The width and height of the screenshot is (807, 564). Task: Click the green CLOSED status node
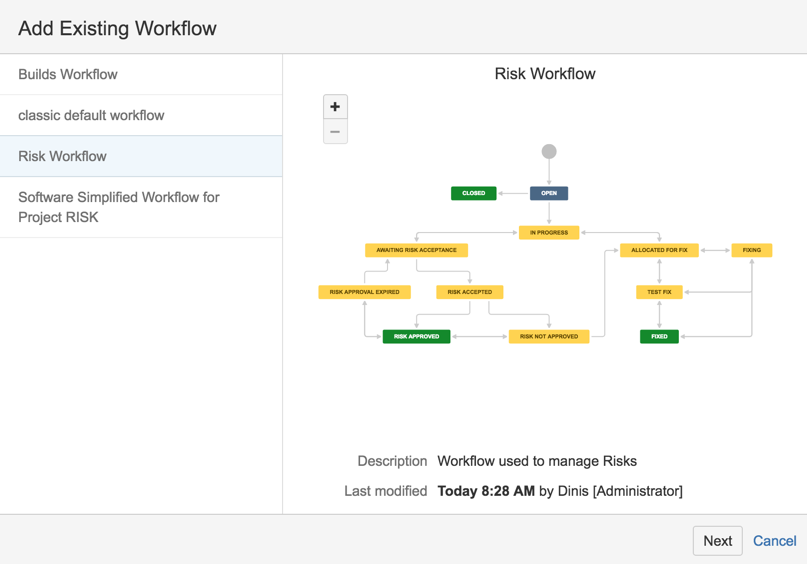tap(473, 193)
